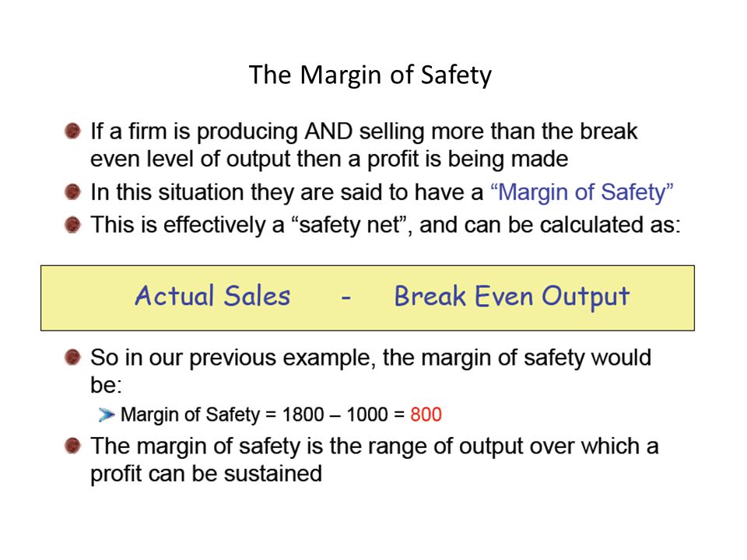Click the bullet beside 'The margin of safety is'

click(72, 445)
